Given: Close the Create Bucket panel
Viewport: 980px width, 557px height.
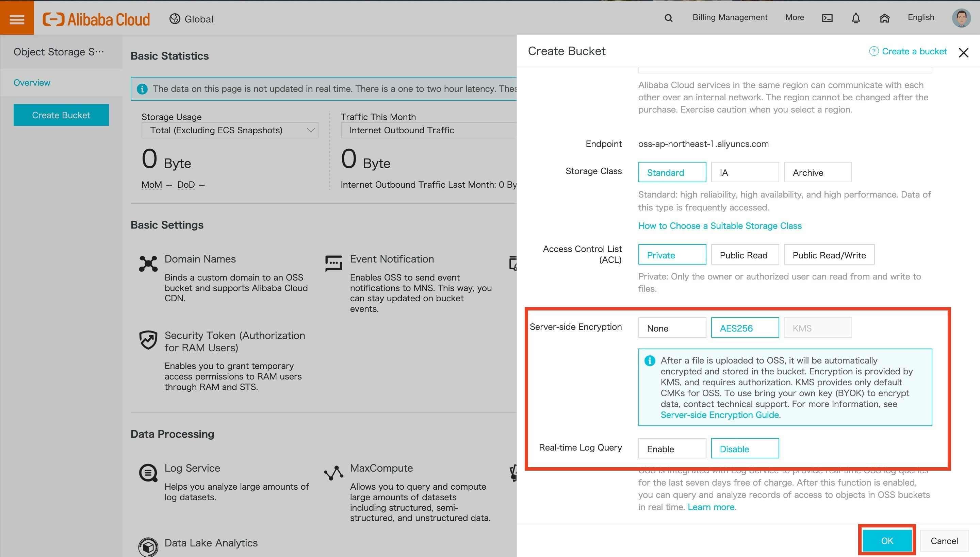Looking at the screenshot, I should coord(963,52).
